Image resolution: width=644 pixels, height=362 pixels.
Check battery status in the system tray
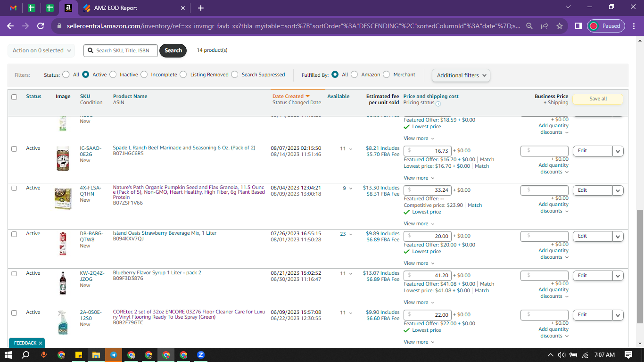[573, 355]
